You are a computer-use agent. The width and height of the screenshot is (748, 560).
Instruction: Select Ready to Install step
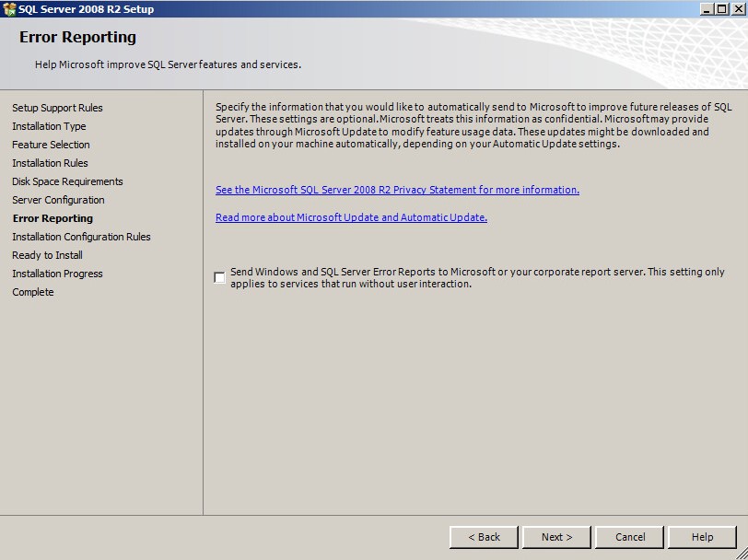47,255
